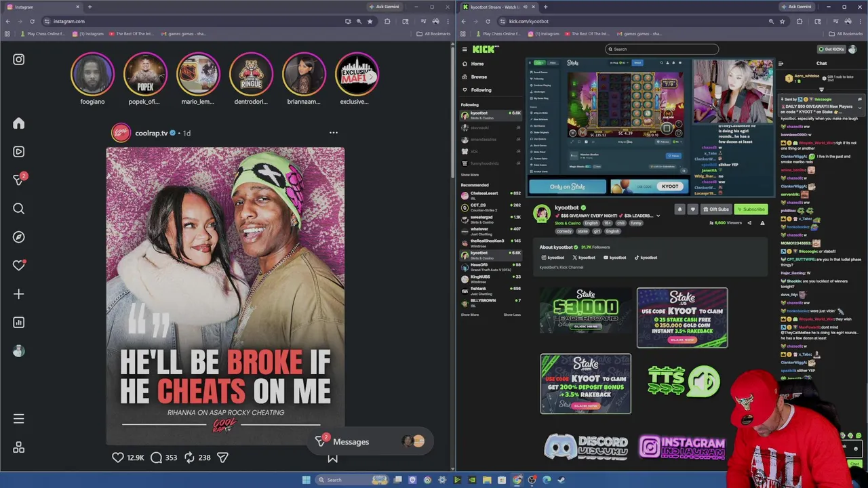Open comments on the coolrap.tv post
Viewport: 868px width, 488px height.
click(x=156, y=457)
